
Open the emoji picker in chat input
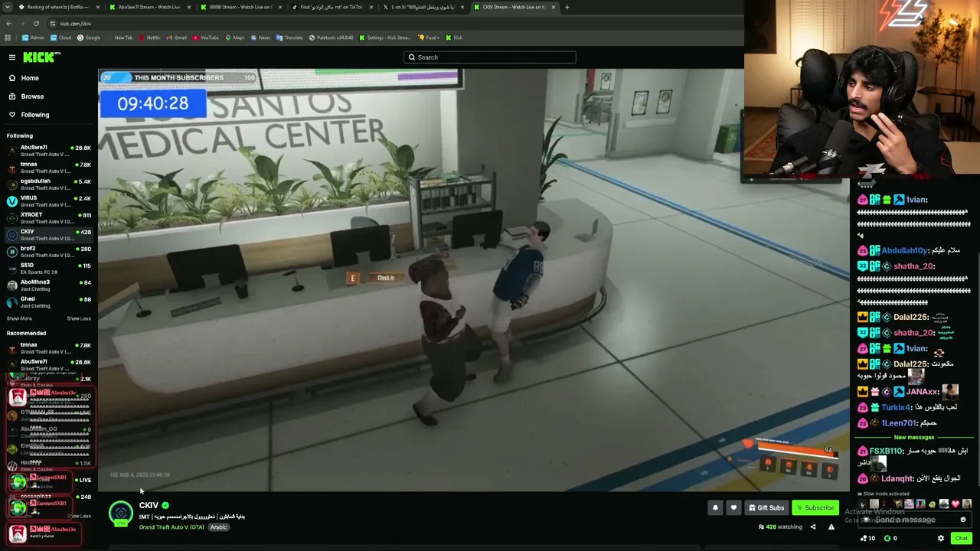(963, 520)
